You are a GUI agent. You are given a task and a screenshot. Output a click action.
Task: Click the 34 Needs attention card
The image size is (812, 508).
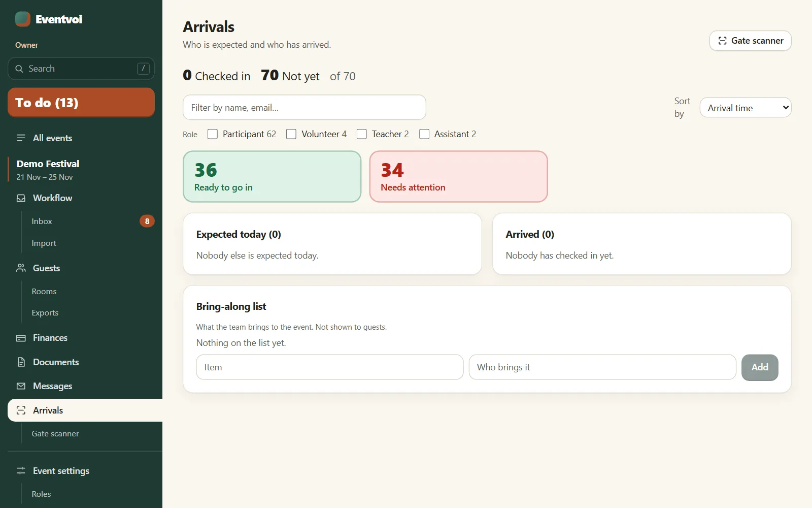(459, 176)
